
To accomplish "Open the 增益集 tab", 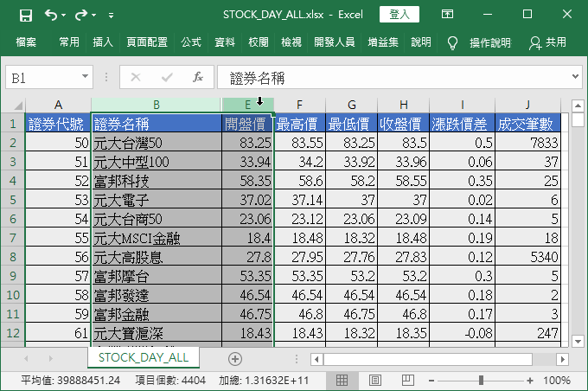I will pos(383,42).
